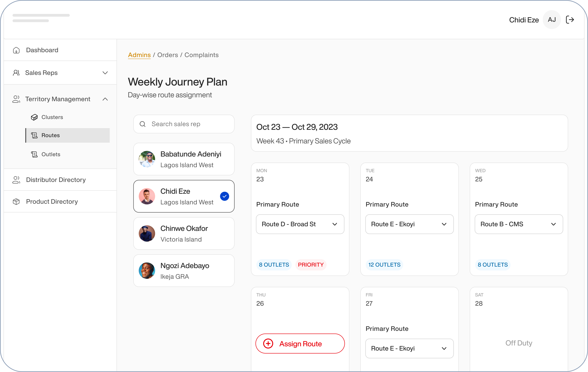Click the Distributor Directory users icon

[16, 180]
